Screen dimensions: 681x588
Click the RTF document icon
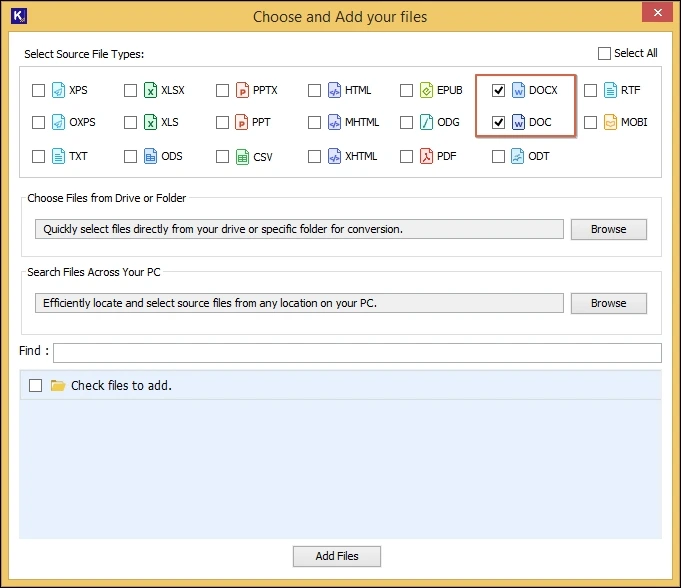(x=610, y=90)
